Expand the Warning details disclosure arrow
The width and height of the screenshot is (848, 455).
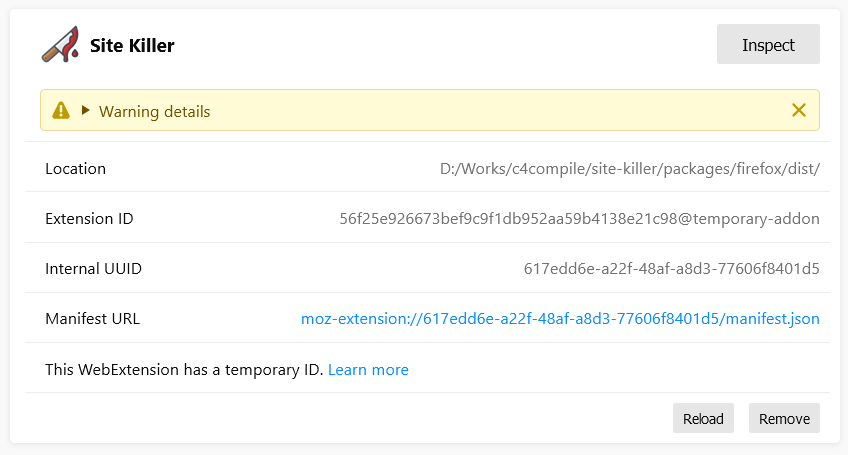point(86,110)
